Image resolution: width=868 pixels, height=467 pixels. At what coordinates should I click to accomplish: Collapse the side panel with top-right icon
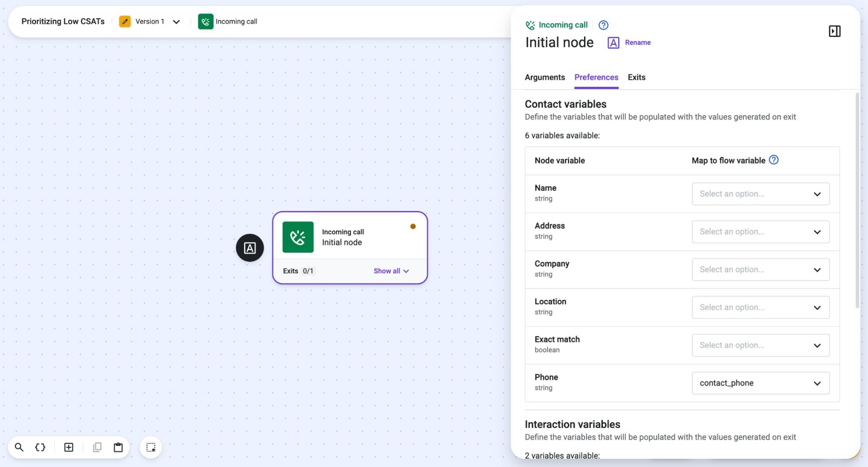click(835, 31)
